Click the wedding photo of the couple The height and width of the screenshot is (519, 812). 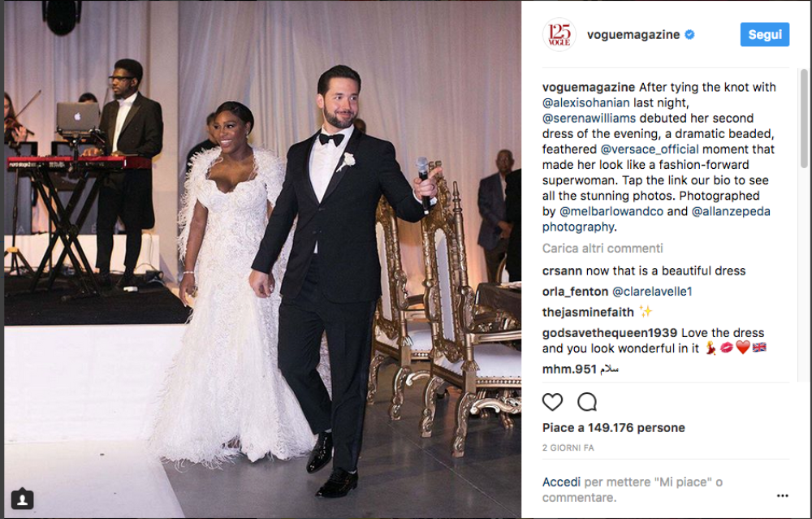[262, 259]
